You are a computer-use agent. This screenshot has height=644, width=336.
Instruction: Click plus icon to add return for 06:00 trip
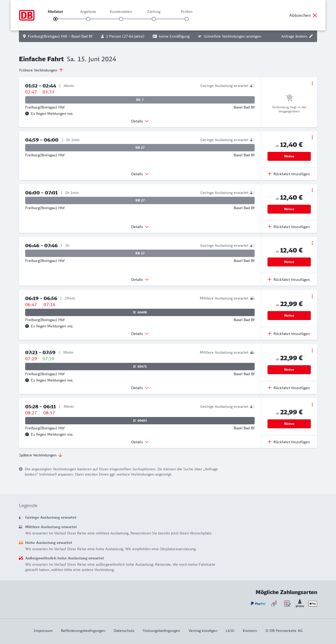click(x=270, y=226)
